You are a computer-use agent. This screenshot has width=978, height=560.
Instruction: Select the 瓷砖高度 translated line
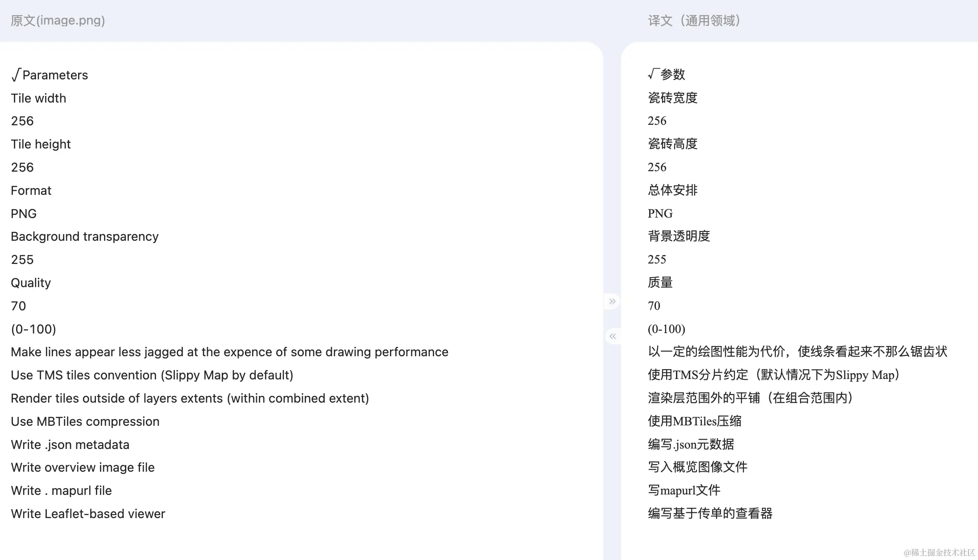click(672, 144)
